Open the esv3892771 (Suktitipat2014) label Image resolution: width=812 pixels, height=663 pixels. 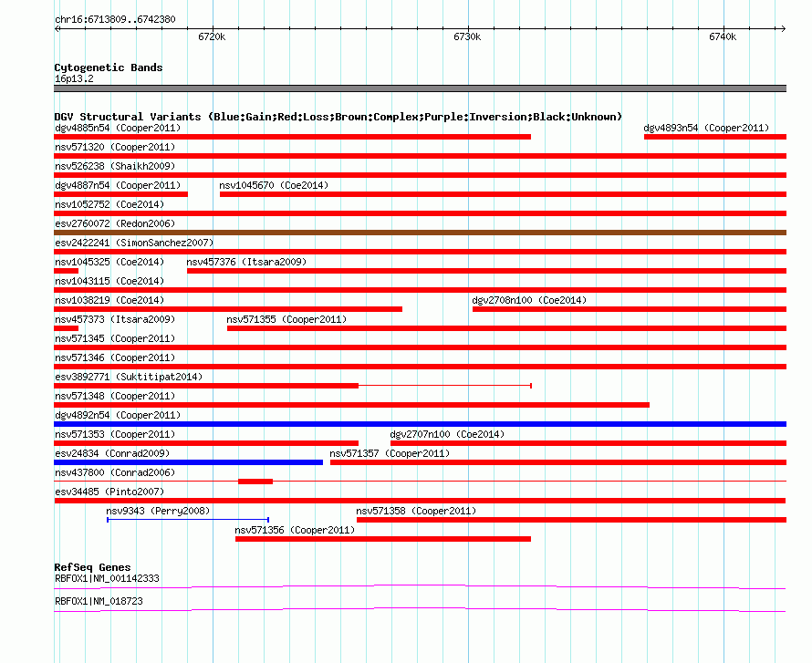[129, 377]
